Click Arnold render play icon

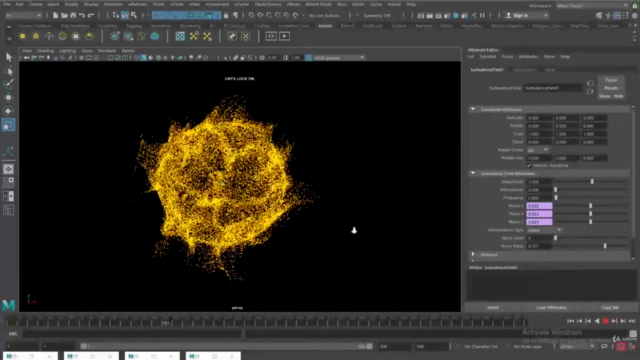(284, 36)
